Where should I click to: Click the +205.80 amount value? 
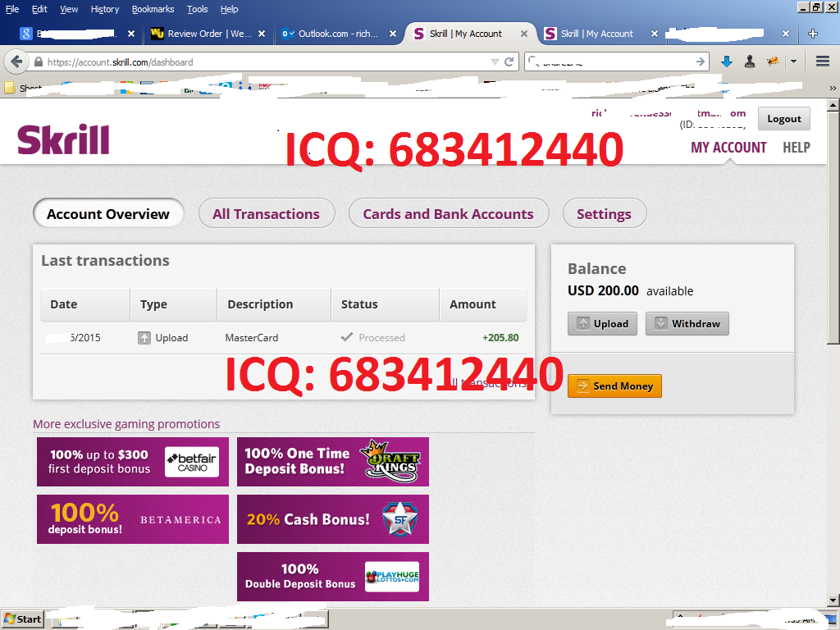pos(500,337)
